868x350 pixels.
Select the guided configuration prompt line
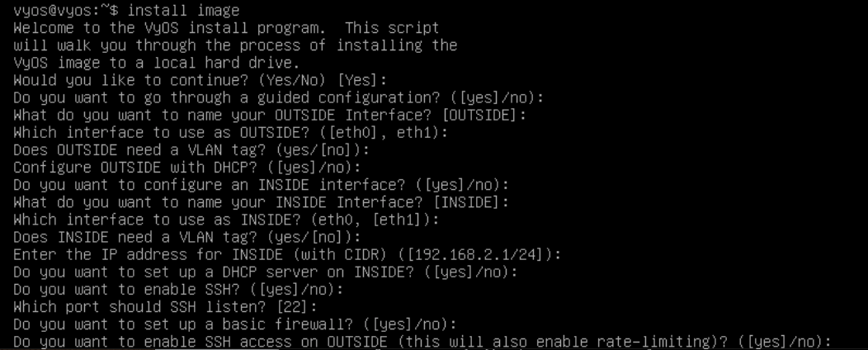coord(278,97)
